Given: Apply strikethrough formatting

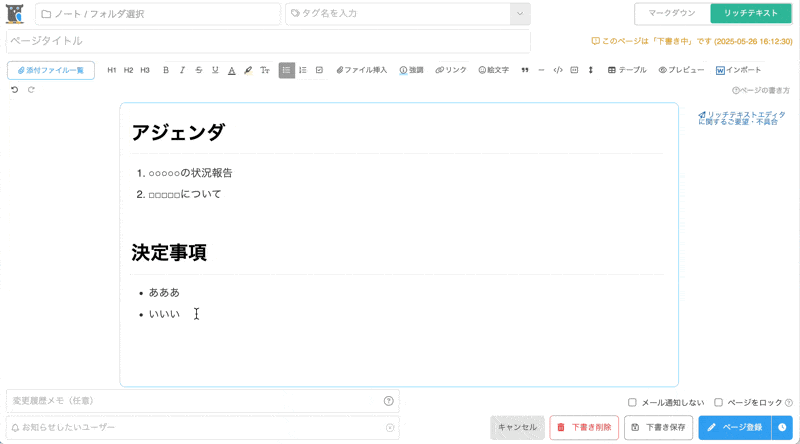Looking at the screenshot, I should coord(199,70).
